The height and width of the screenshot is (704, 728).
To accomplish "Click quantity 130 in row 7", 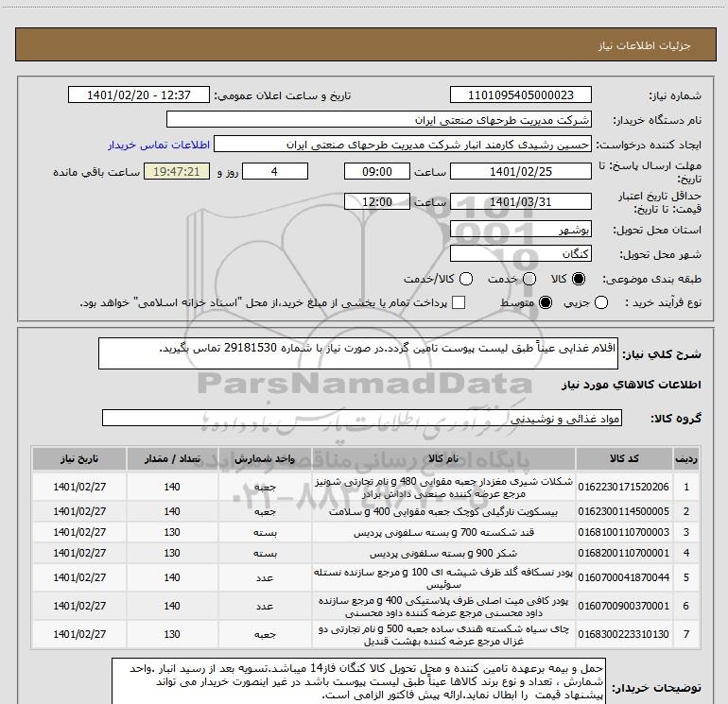I will pos(172,634).
